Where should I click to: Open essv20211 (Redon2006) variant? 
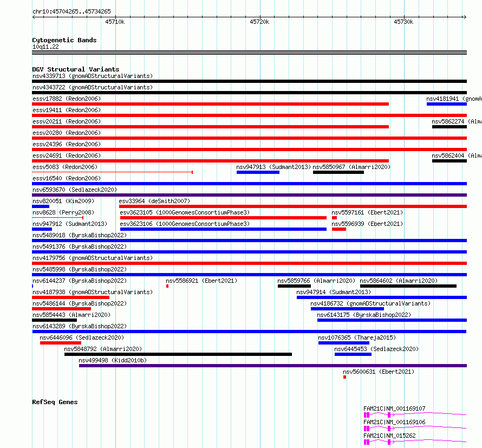(67, 121)
